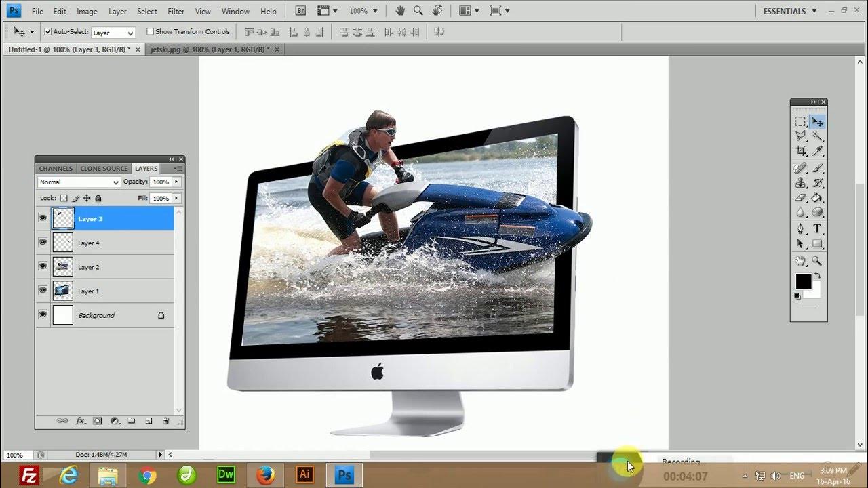Select the Move tool in toolbox
868x488 pixels.
pos(817,122)
